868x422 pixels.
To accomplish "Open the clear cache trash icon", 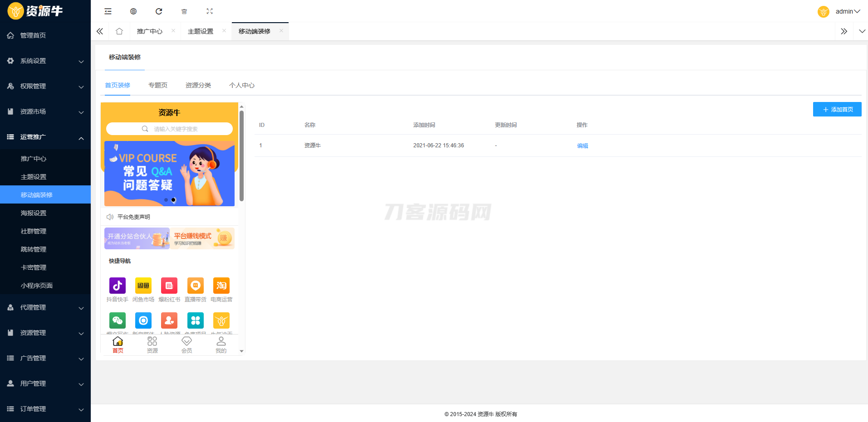I will pos(184,11).
